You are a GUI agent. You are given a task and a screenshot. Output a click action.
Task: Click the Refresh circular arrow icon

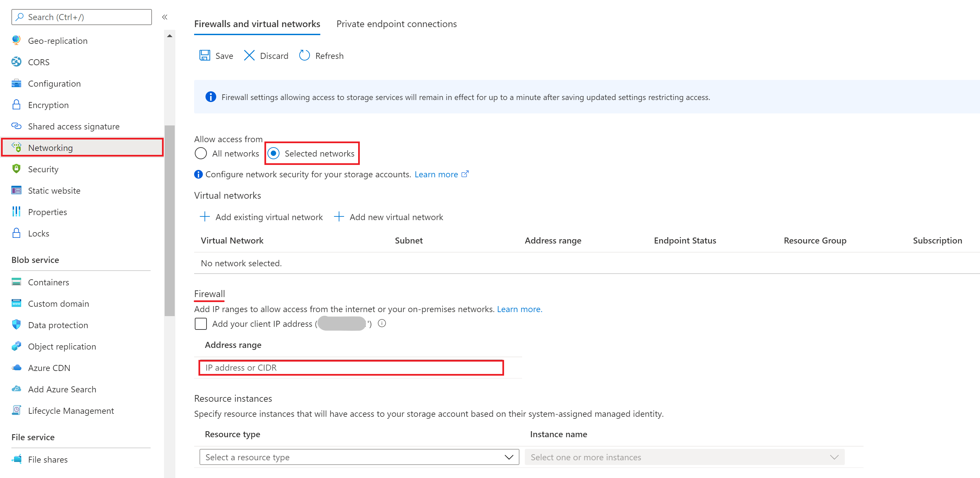point(304,56)
